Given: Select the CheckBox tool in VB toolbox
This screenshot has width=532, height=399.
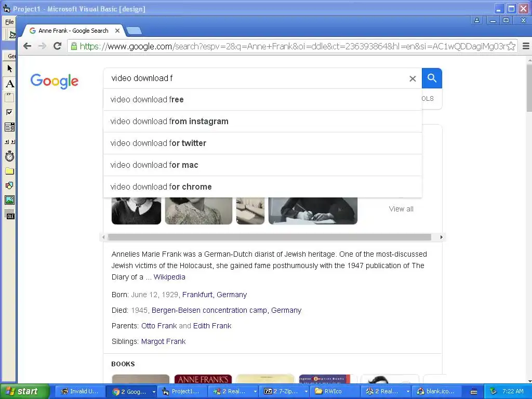Looking at the screenshot, I should (9, 112).
